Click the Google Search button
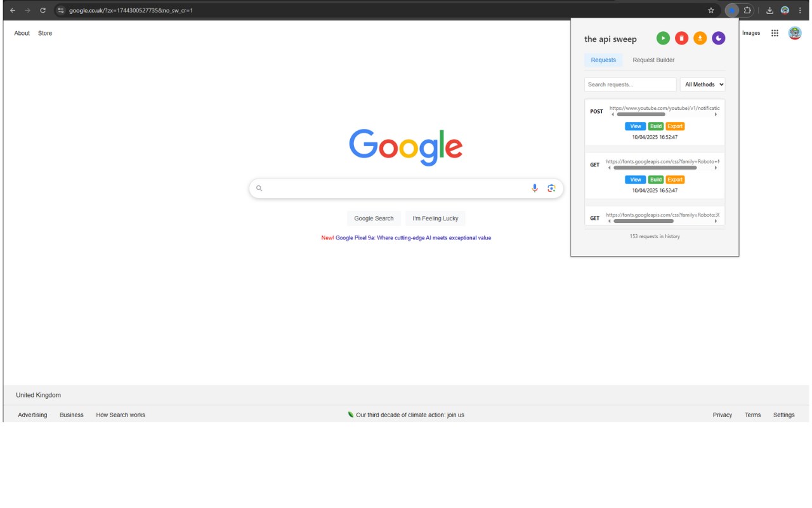Screen dimensions: 812x508 374,218
